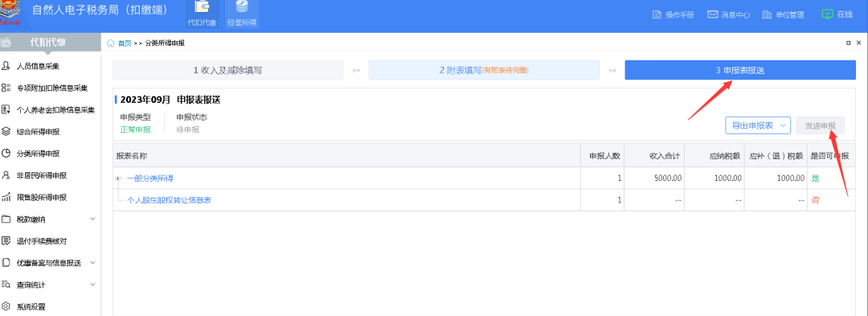Click the 非居民所得申报 person icon
868x316 pixels.
tap(6, 175)
